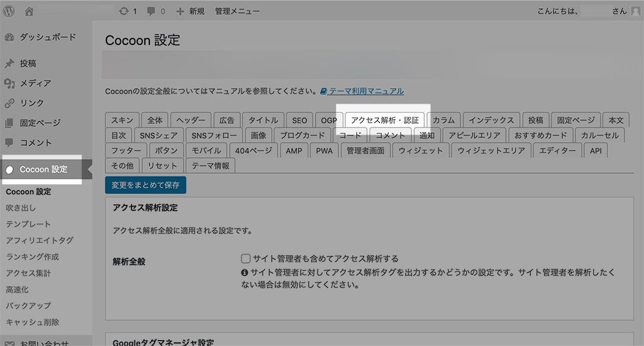
Task: Open テンプレート submenu link
Action: 28,224
